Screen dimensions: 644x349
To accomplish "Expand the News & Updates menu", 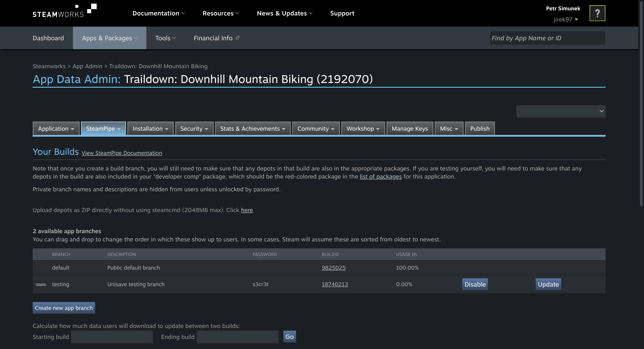I will click(285, 13).
